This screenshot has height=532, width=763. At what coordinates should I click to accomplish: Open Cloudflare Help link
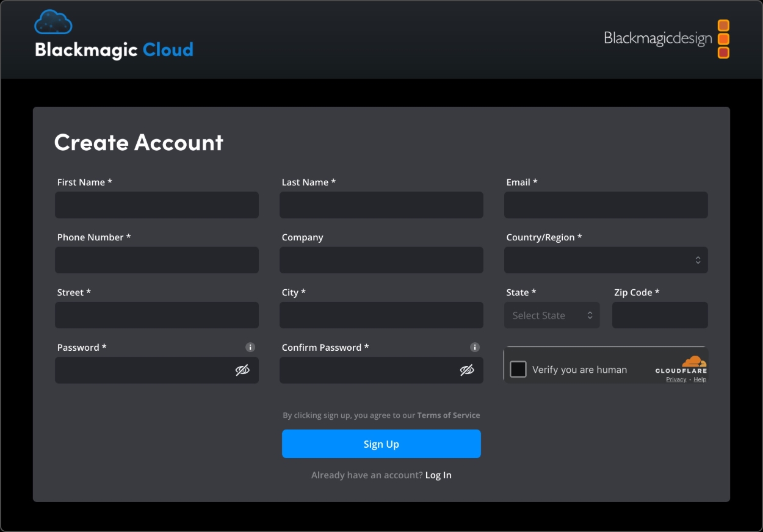(700, 379)
